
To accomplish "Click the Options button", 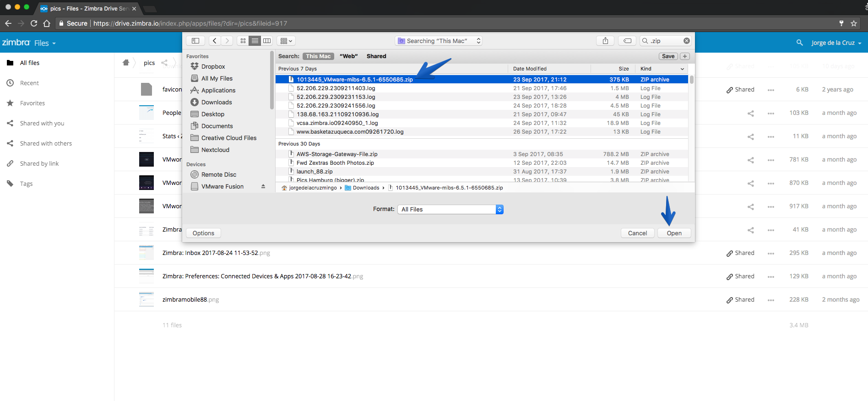I will click(203, 233).
